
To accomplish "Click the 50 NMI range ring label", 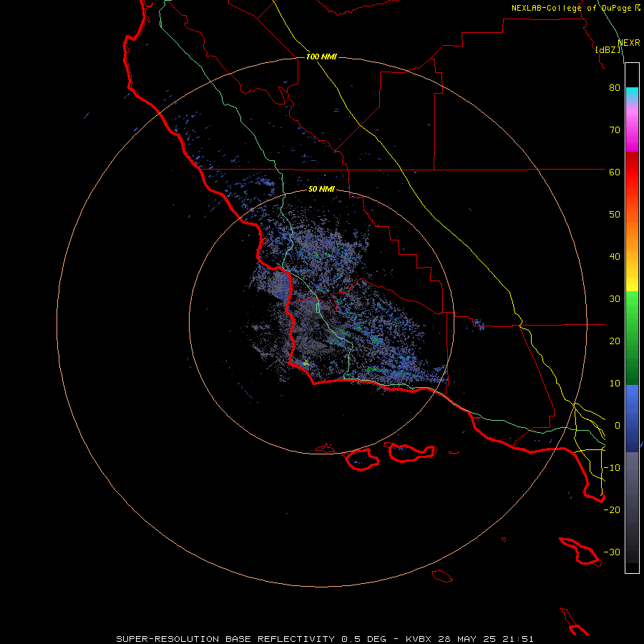I will click(321, 190).
